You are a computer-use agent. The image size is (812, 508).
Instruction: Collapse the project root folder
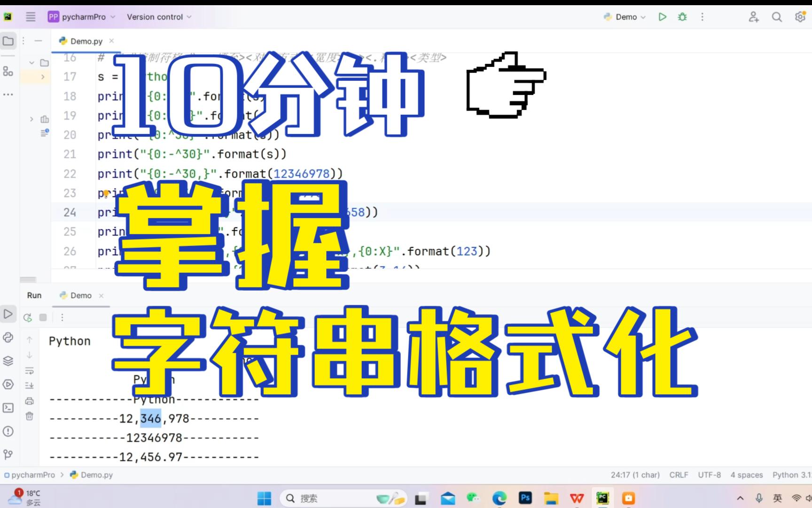[31, 63]
